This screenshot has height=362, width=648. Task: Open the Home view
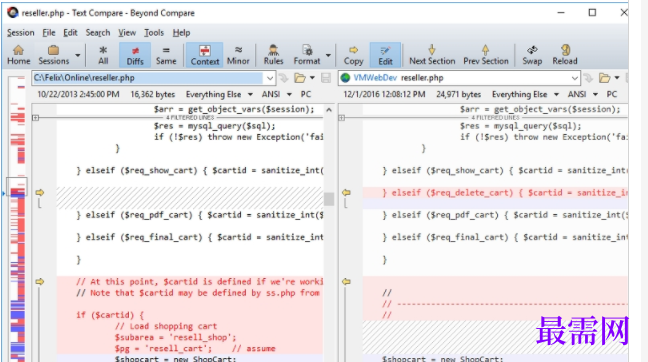pyautogui.click(x=19, y=55)
